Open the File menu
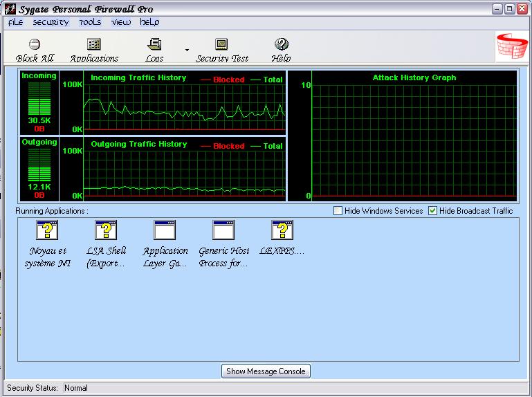Viewport: 532px width, 397px height. [16, 22]
